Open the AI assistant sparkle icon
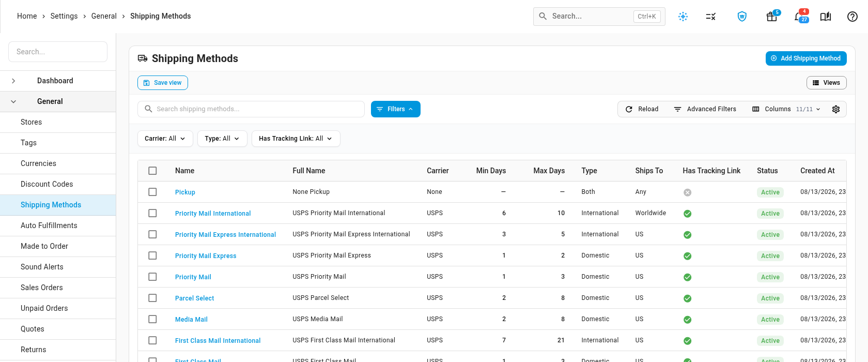 [683, 17]
